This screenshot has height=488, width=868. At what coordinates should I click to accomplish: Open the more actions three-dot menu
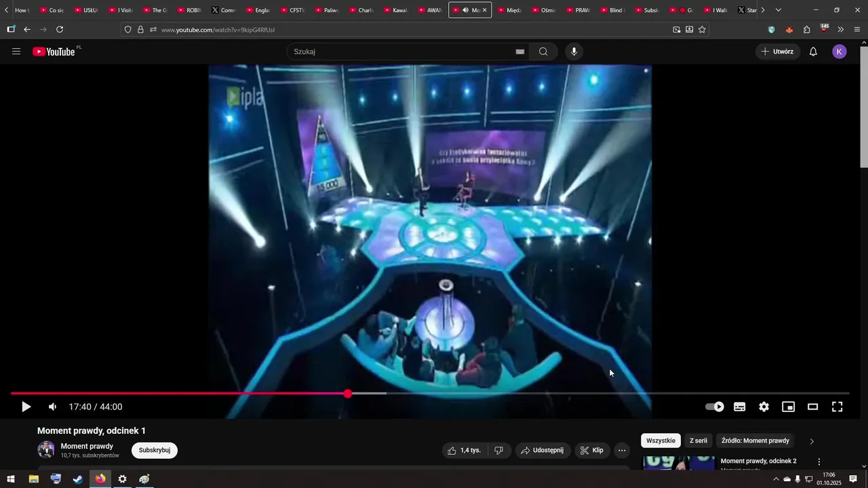(x=622, y=450)
